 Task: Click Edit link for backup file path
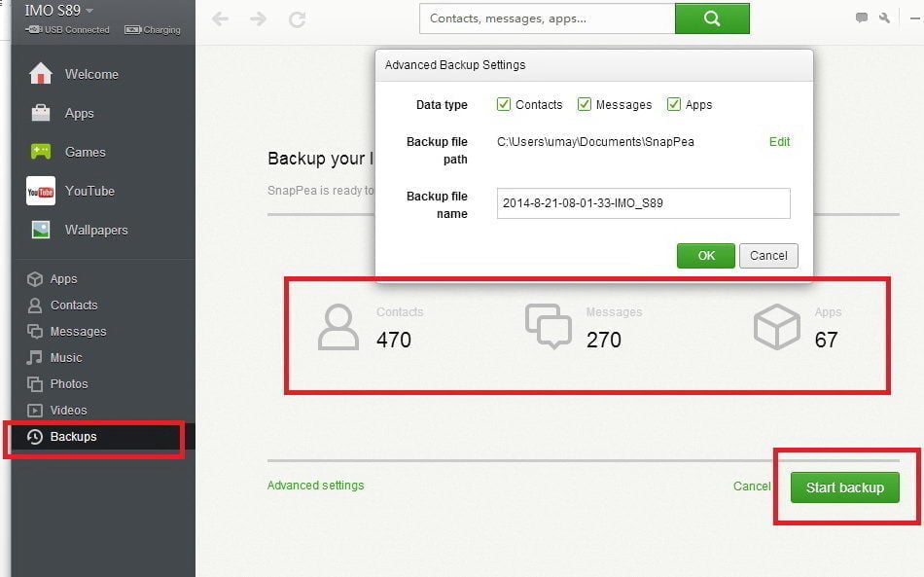point(780,141)
